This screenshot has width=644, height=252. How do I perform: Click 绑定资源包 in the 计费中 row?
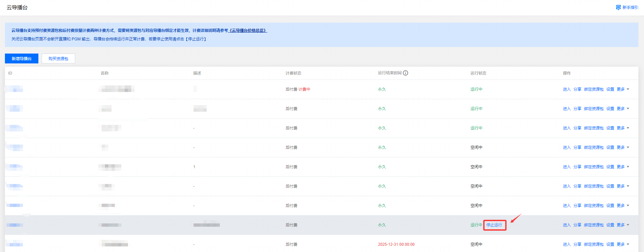(x=593, y=89)
